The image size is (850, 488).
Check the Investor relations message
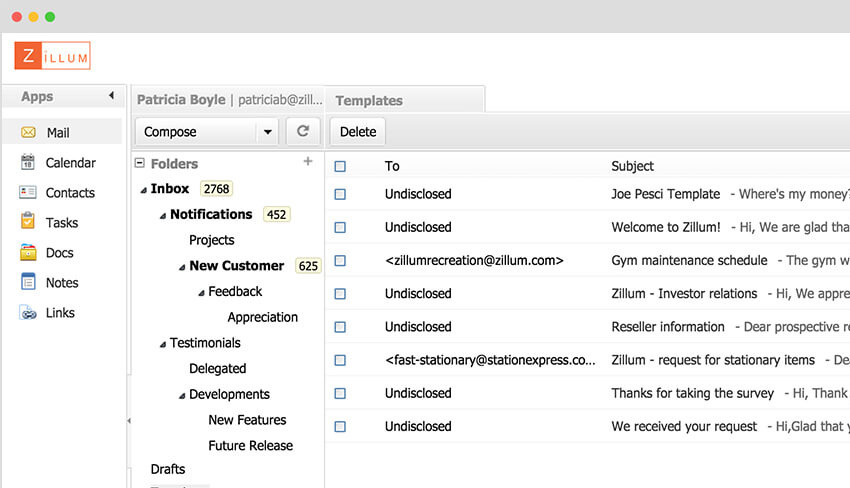[340, 294]
